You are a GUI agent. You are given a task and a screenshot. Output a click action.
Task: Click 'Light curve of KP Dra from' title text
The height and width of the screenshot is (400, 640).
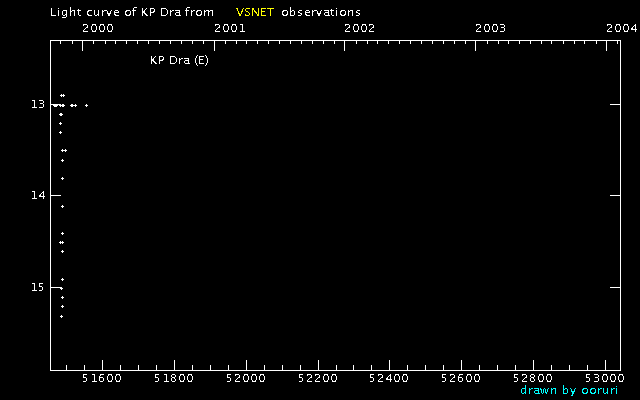(x=127, y=12)
